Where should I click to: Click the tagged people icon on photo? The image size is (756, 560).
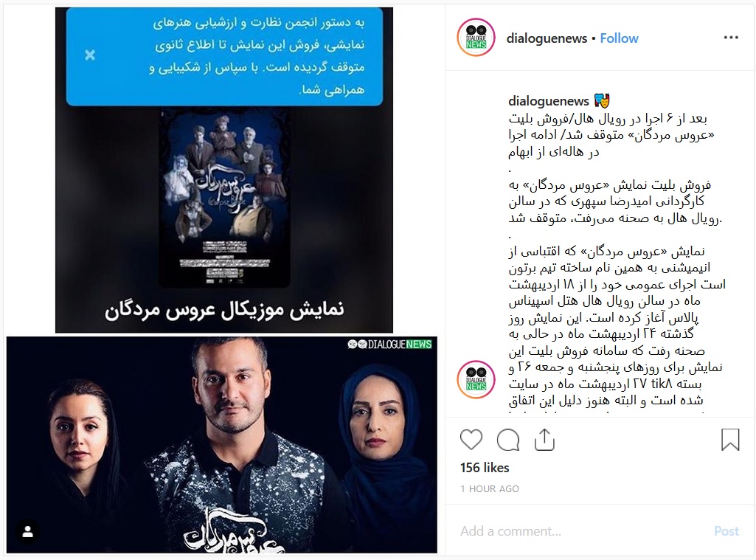tap(28, 532)
